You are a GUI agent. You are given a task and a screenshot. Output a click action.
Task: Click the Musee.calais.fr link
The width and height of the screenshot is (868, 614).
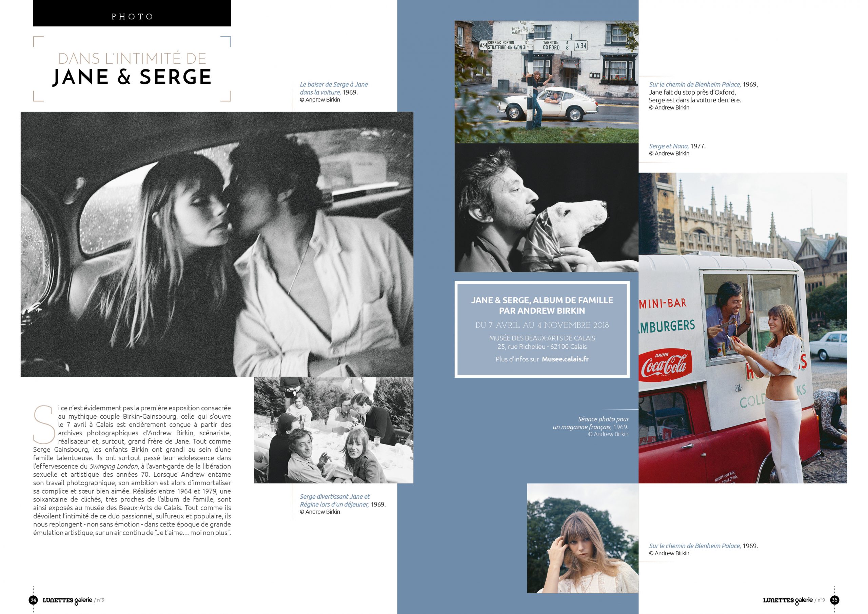565,359
